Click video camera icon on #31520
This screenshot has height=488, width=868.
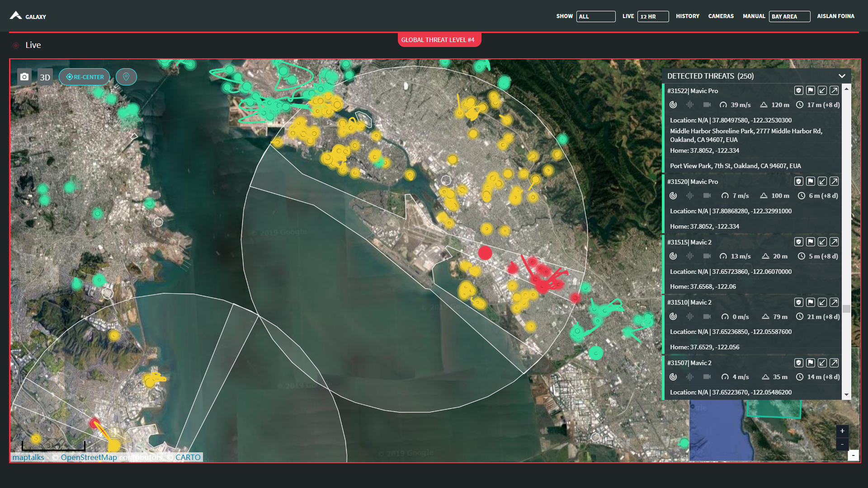[707, 195]
